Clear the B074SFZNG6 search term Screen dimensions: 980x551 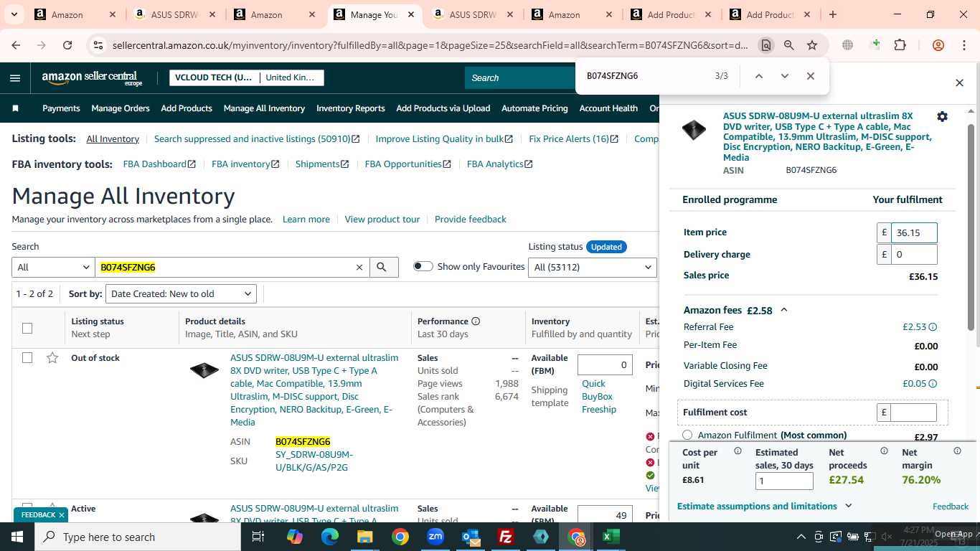[359, 268]
